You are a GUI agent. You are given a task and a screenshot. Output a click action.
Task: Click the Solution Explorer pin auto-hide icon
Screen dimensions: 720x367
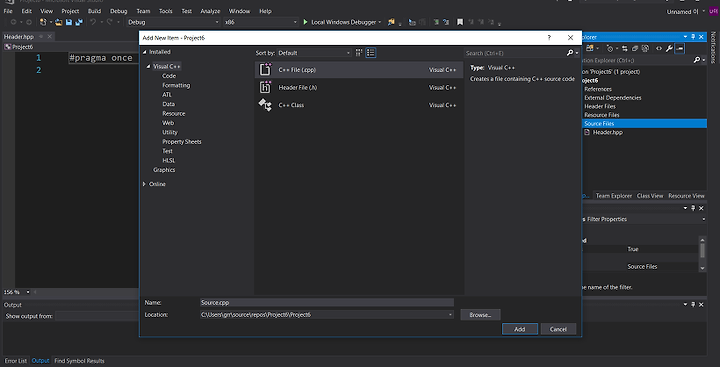point(693,37)
